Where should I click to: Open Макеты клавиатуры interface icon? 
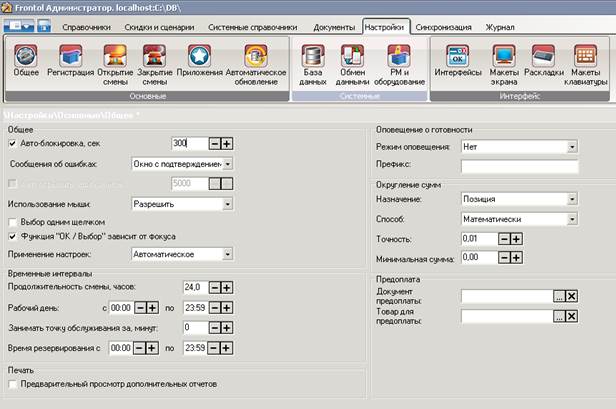tap(585, 62)
